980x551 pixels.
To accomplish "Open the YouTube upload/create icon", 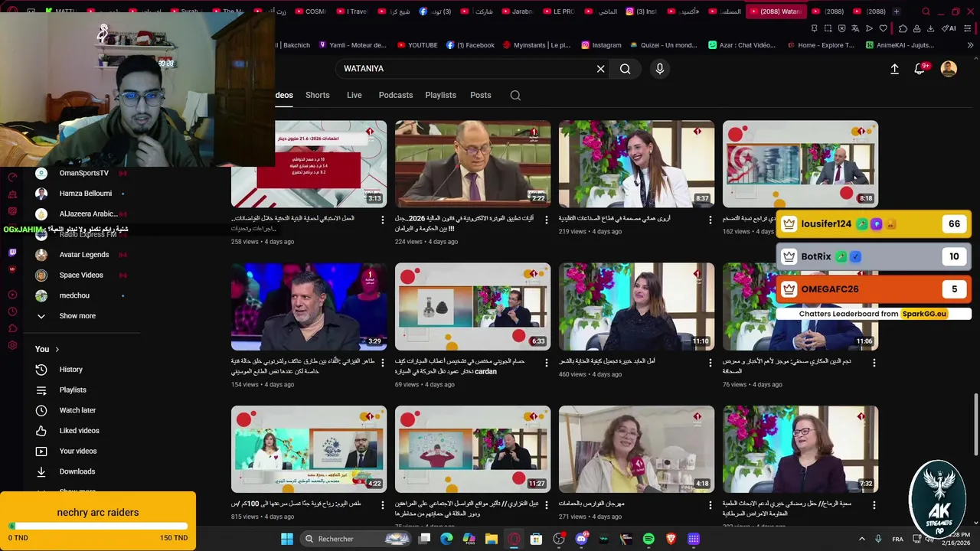I will tap(894, 69).
